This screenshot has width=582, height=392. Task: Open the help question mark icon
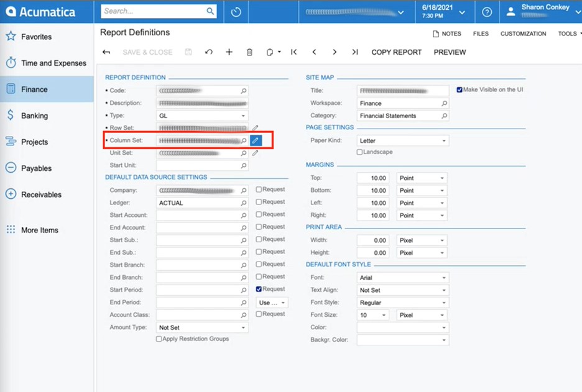tap(487, 12)
